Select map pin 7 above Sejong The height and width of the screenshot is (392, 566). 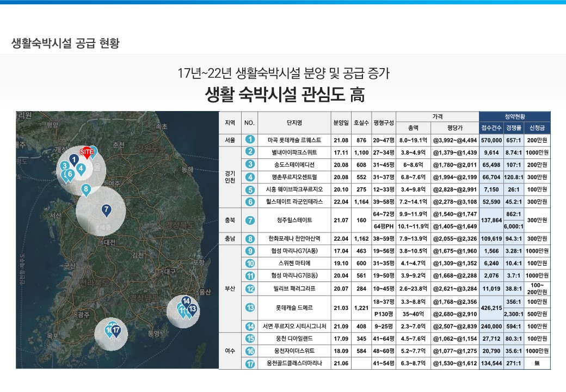point(107,210)
